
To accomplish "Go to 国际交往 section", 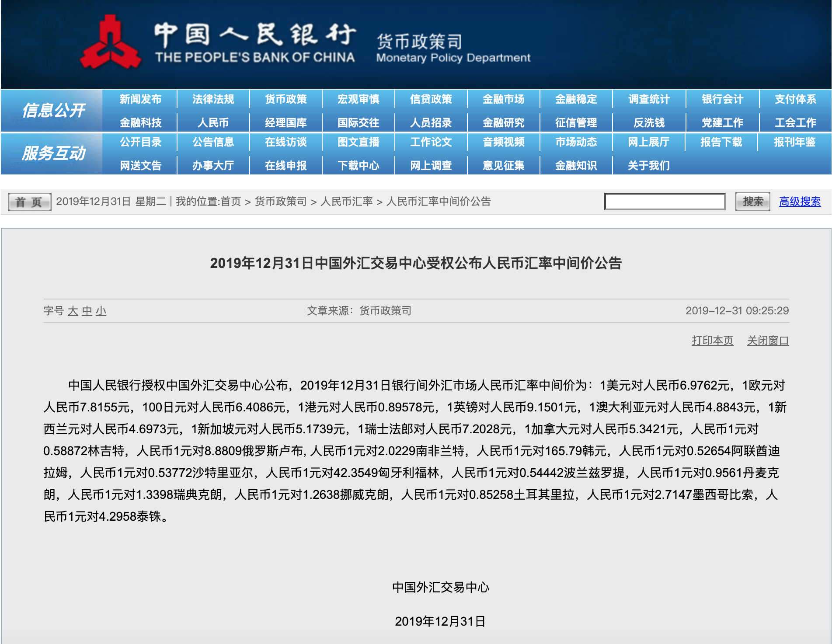I will (x=359, y=123).
